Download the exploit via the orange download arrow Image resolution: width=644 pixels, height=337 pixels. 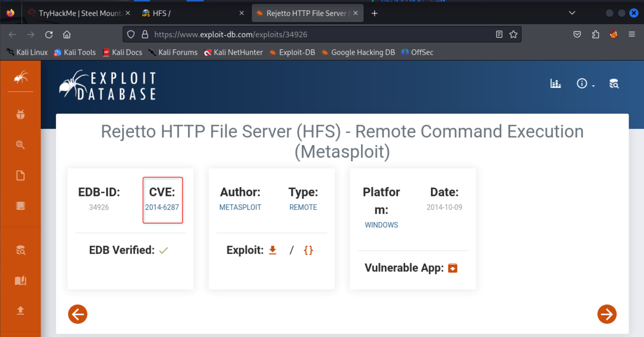272,250
